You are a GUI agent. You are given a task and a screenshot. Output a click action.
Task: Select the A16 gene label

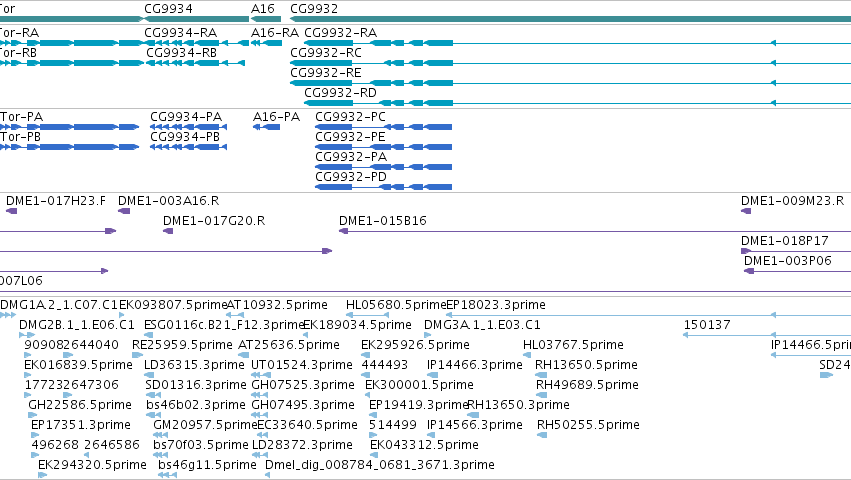[x=263, y=9]
